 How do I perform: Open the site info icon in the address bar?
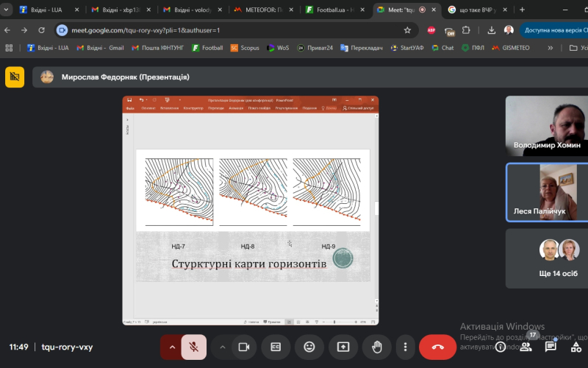pyautogui.click(x=62, y=30)
